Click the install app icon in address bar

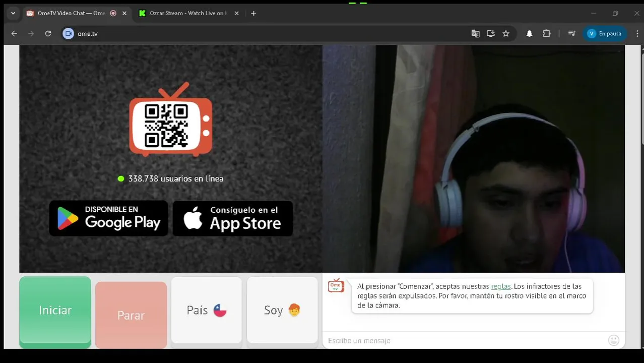tap(490, 33)
